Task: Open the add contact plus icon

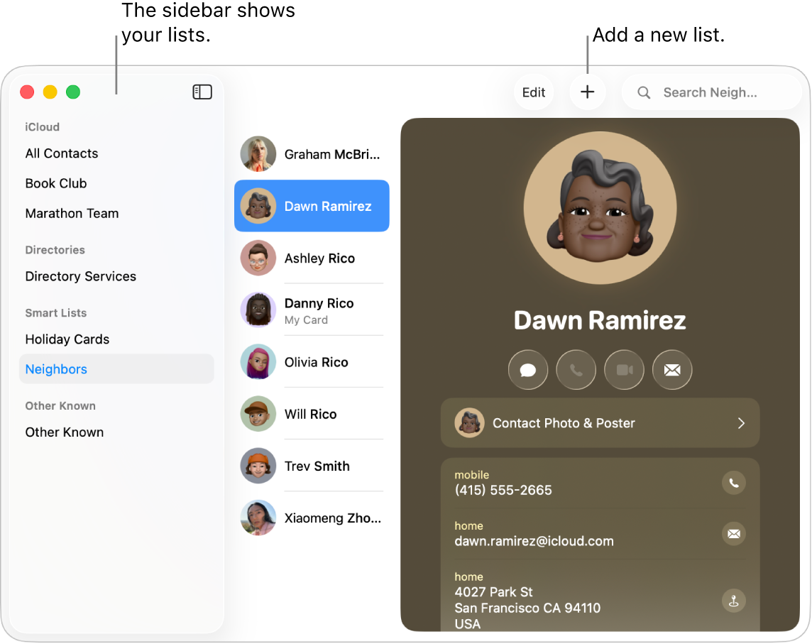Action: [587, 92]
